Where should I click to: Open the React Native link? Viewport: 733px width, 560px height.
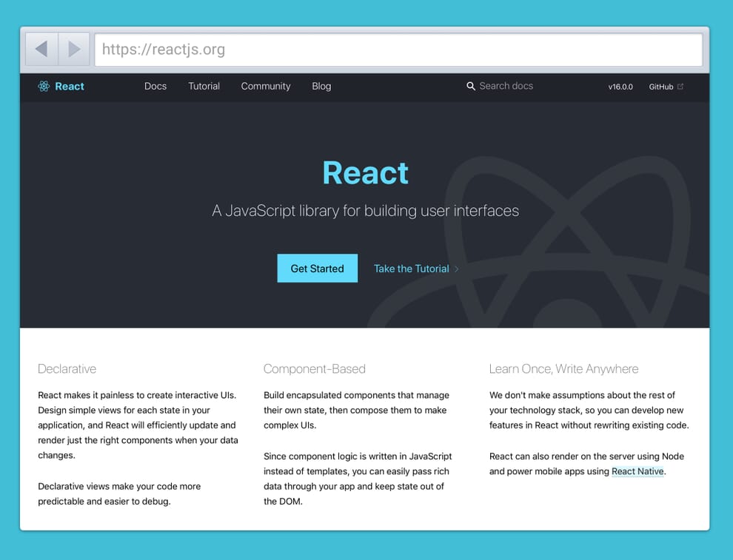click(637, 471)
